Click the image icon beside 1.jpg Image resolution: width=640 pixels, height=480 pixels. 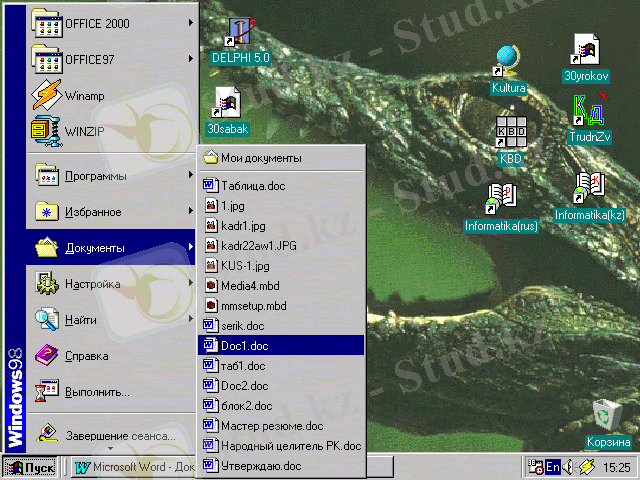[x=211, y=206]
